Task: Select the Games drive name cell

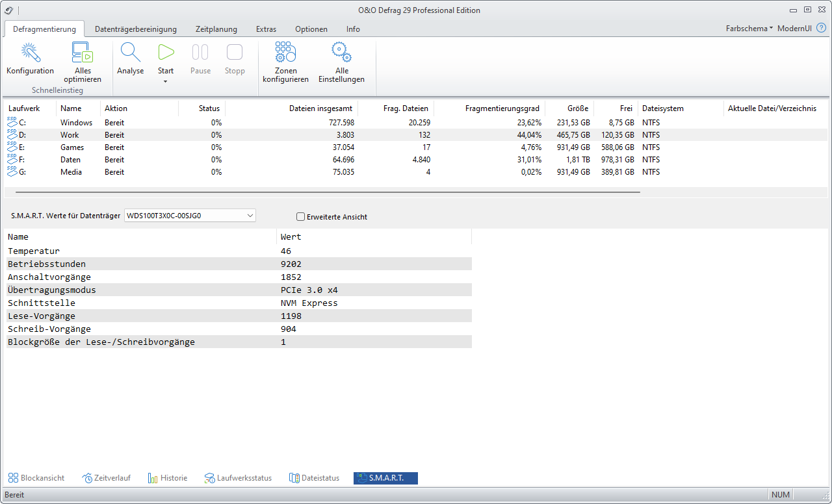Action: 72,147
